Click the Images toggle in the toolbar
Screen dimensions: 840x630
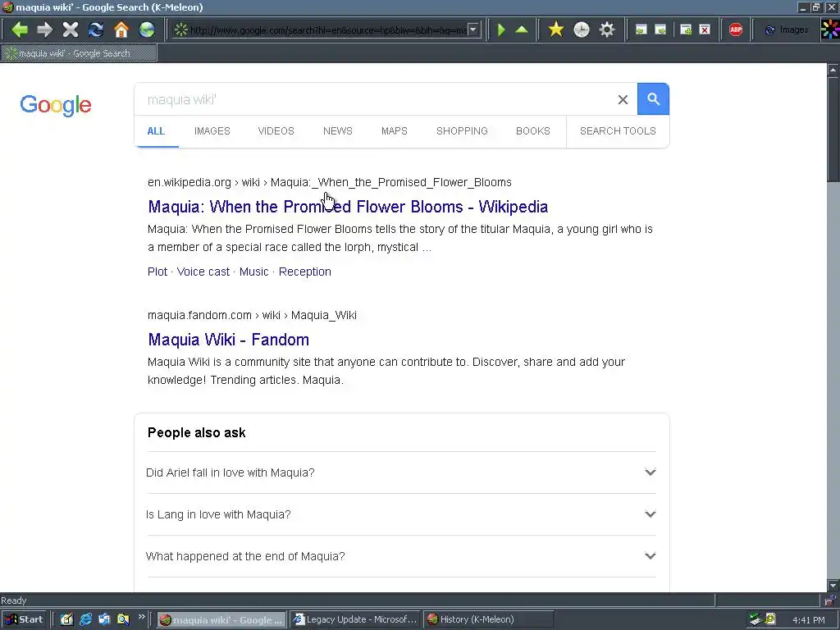coord(787,30)
